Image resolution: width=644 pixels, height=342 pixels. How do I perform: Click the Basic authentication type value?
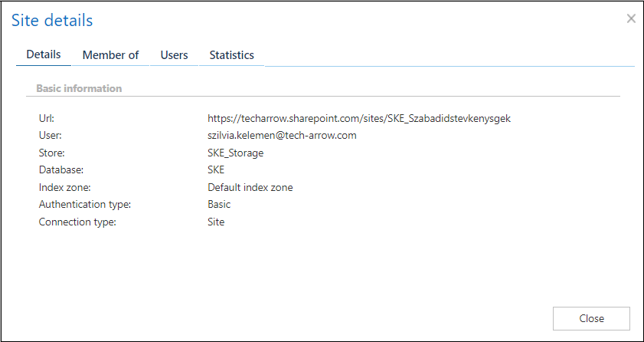[x=219, y=205]
